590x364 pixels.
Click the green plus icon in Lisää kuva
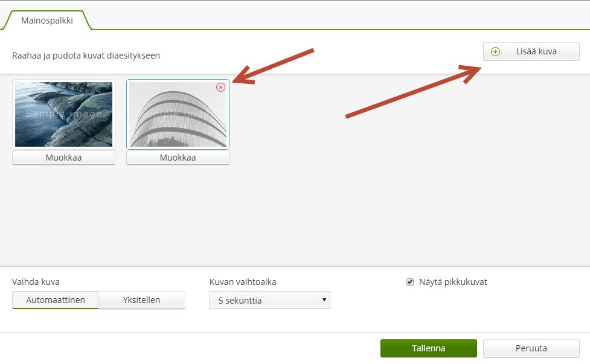pos(496,51)
